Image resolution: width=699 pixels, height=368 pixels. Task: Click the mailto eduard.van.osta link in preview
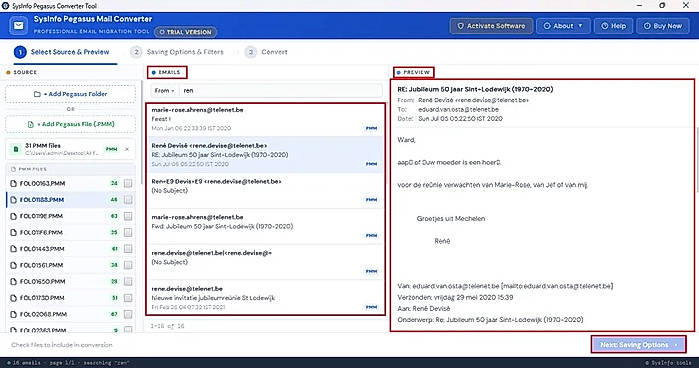click(558, 286)
